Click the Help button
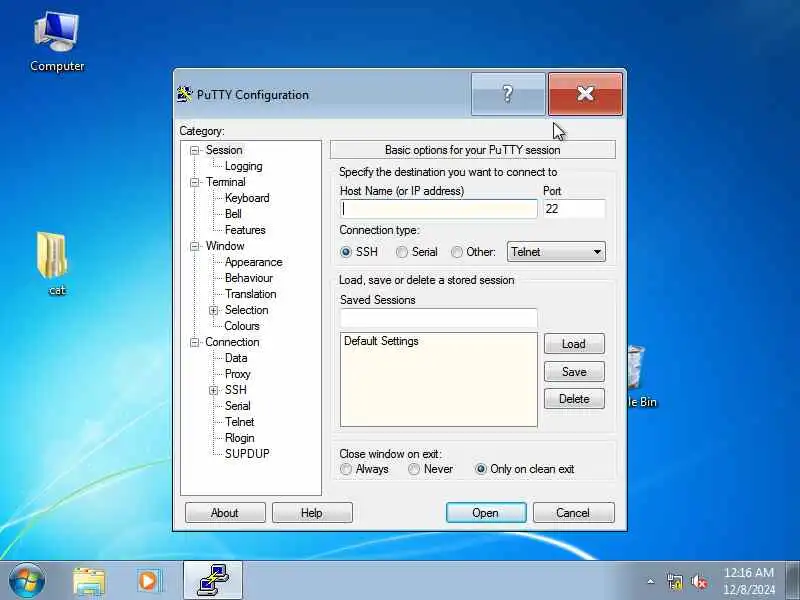800x600 pixels. point(312,513)
